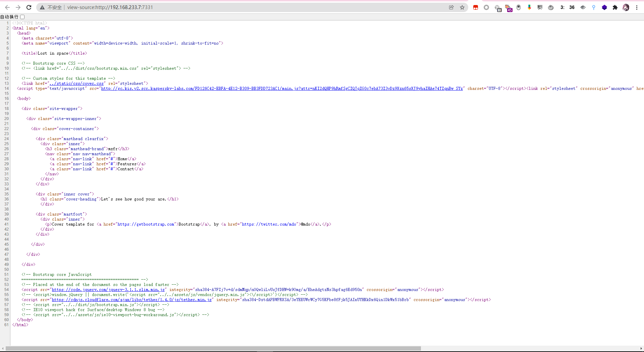This screenshot has height=352, width=644.
Task: Click the 'cover-container' div line
Action: [65, 129]
